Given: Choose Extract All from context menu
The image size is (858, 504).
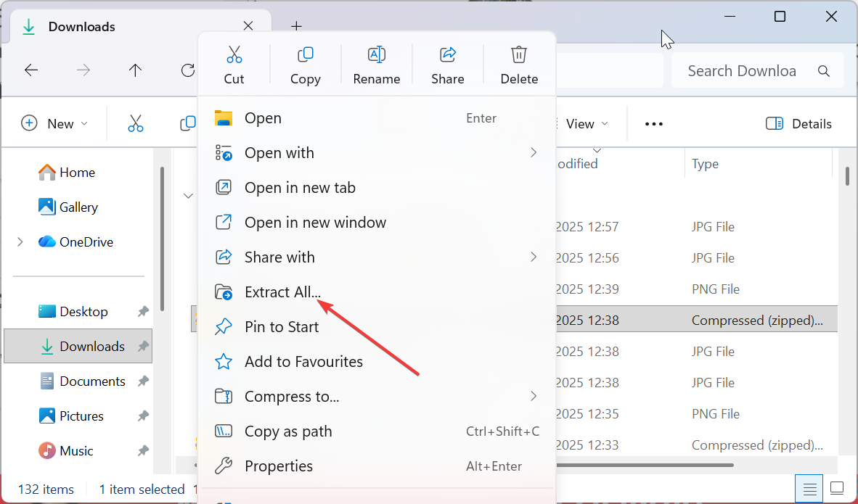Looking at the screenshot, I should (x=282, y=292).
